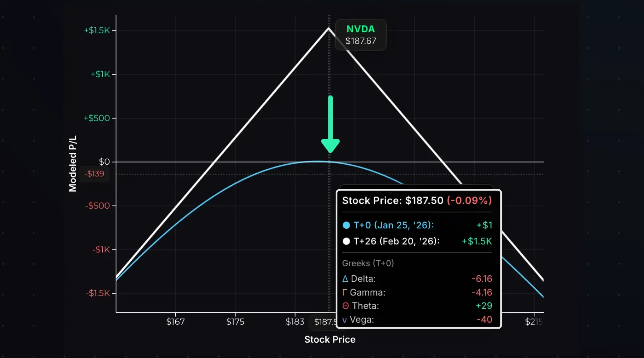This screenshot has height=358, width=644.
Task: Toggle visibility of the T+0 (Jan 25) line
Action: pyautogui.click(x=393, y=225)
